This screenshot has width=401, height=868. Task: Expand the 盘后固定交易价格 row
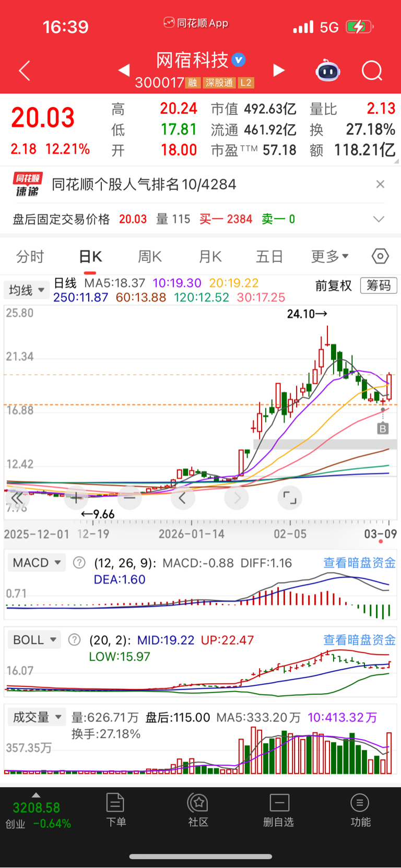pos(379,219)
